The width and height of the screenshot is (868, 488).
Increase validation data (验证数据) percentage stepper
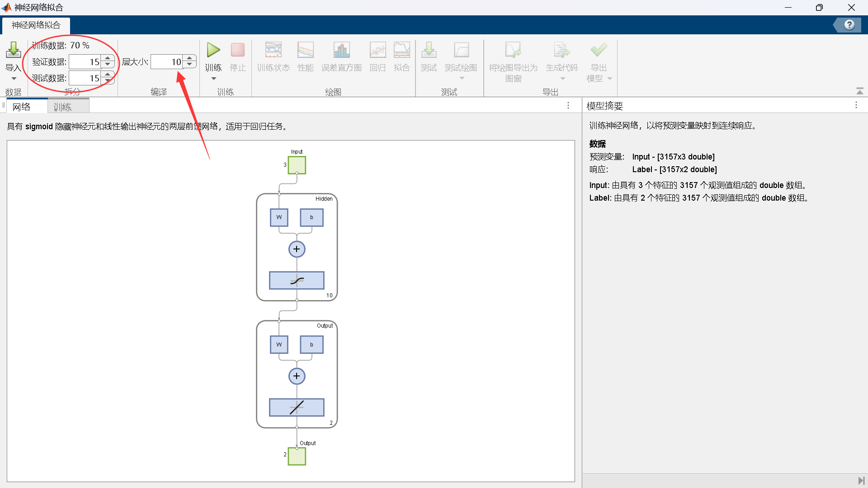click(108, 58)
